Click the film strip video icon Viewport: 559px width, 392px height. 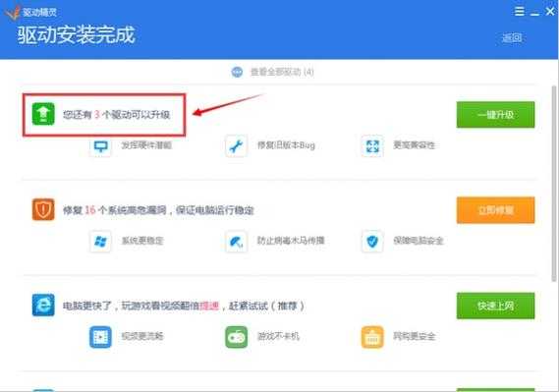[100, 337]
